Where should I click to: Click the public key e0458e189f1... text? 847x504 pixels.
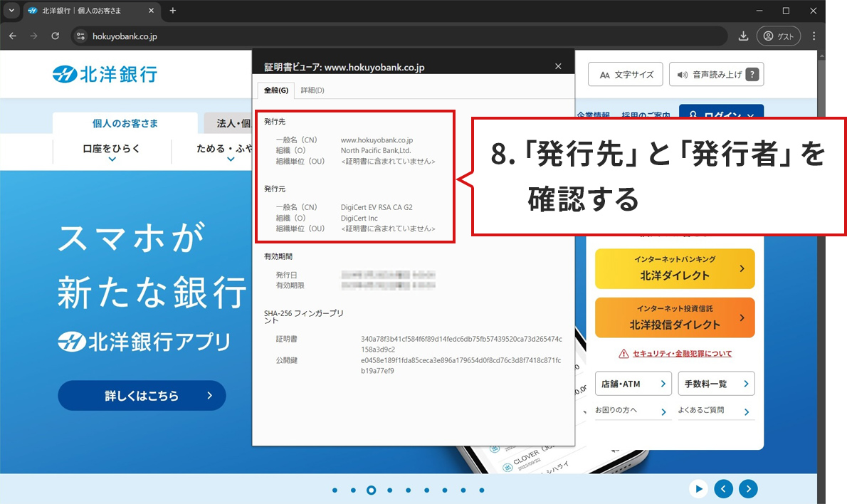point(461,365)
